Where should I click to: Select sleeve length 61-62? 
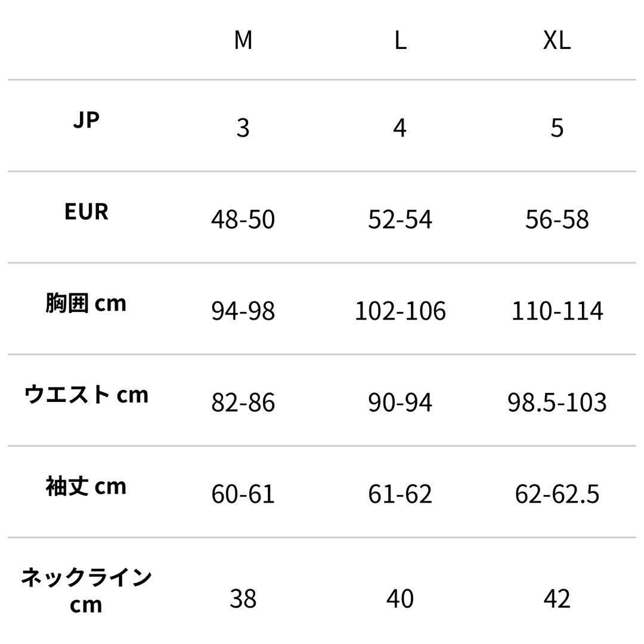coord(400,494)
